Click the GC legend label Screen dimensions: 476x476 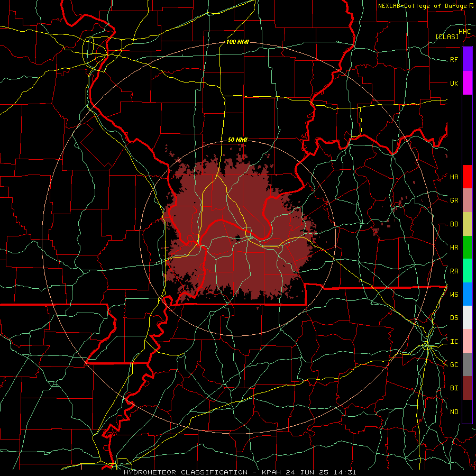tap(454, 365)
